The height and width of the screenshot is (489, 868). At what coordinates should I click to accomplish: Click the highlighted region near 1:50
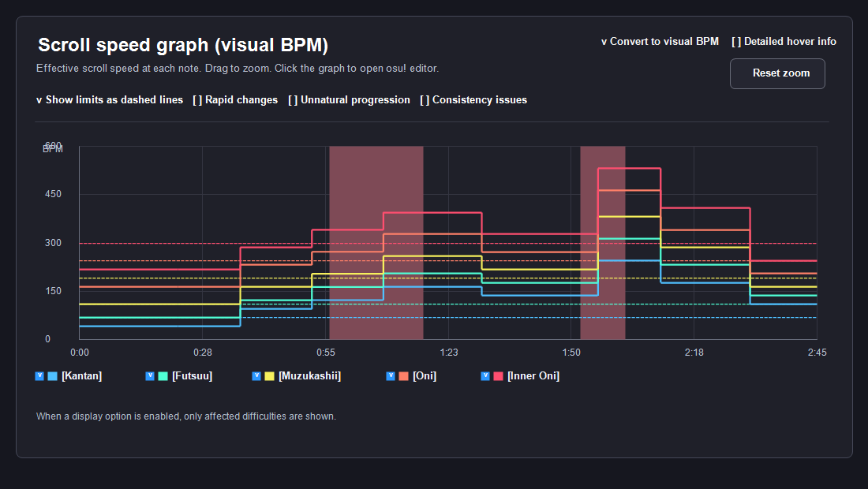603,243
